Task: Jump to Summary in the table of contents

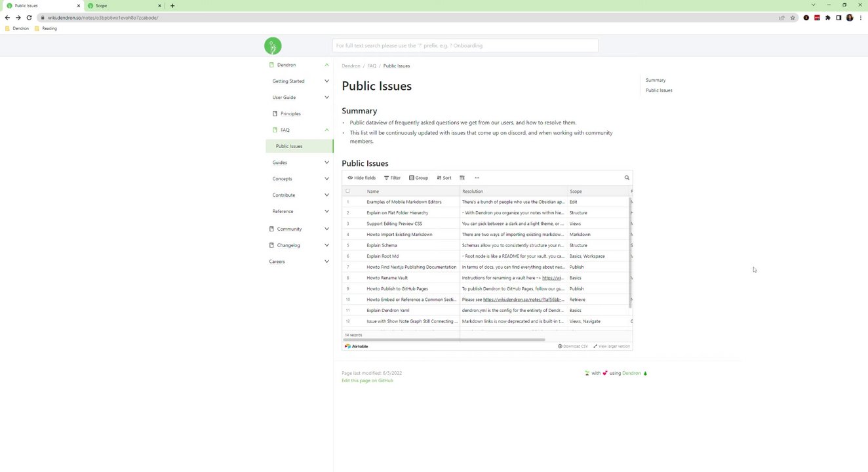Action: pyautogui.click(x=656, y=80)
